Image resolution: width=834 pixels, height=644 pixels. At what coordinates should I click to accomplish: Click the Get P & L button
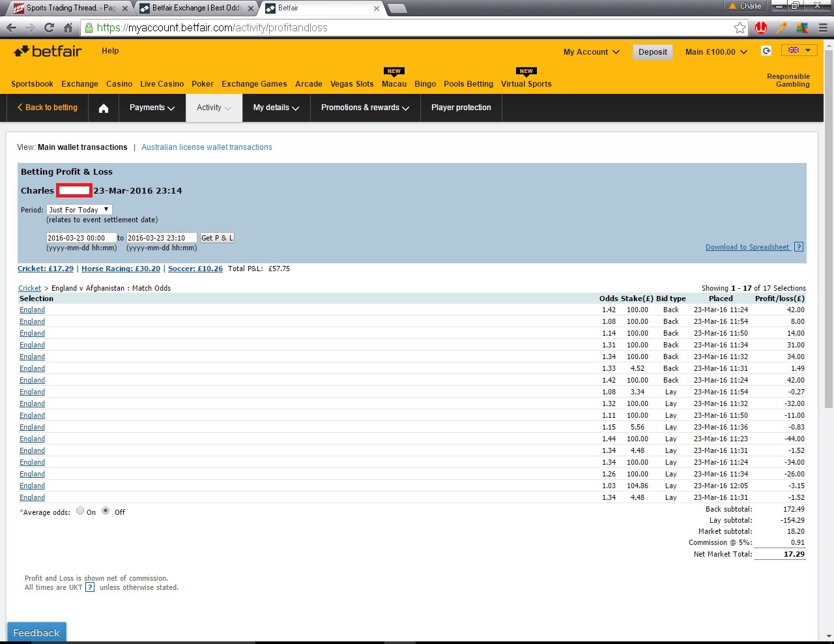(217, 237)
